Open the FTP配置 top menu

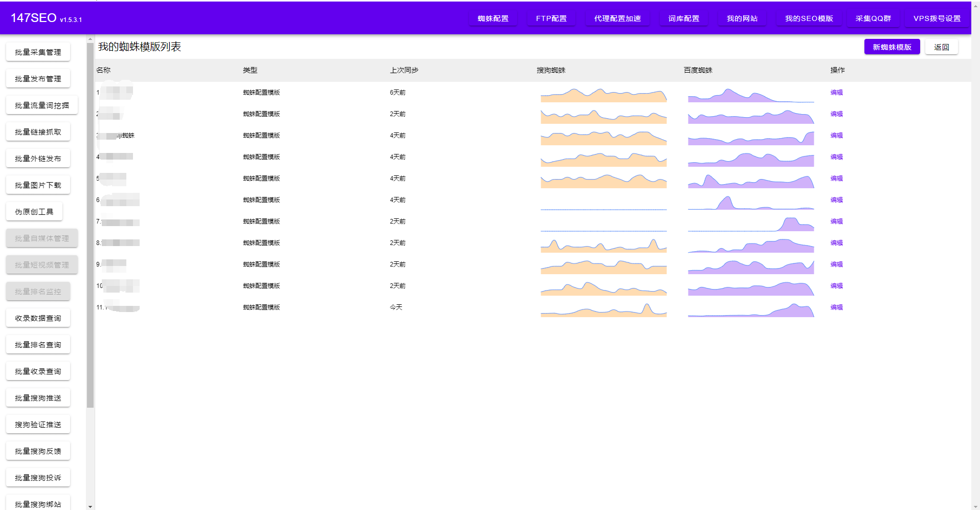pos(551,18)
